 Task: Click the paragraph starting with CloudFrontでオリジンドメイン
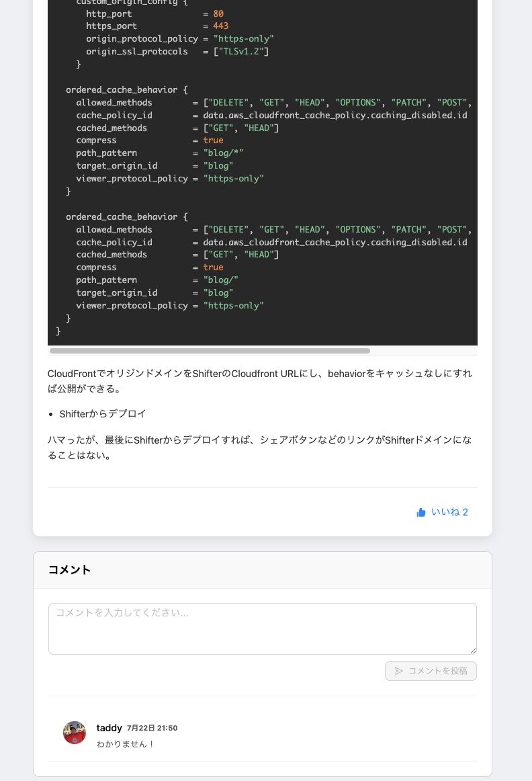pos(259,381)
